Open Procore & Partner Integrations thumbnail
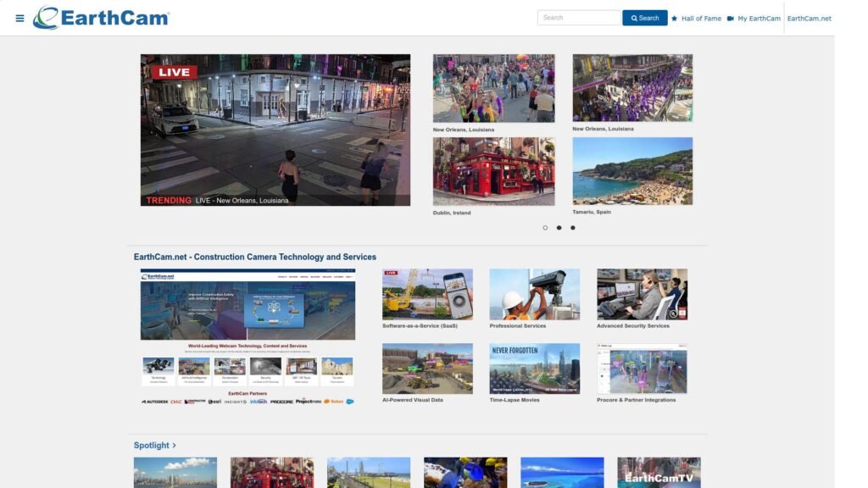 click(x=643, y=369)
